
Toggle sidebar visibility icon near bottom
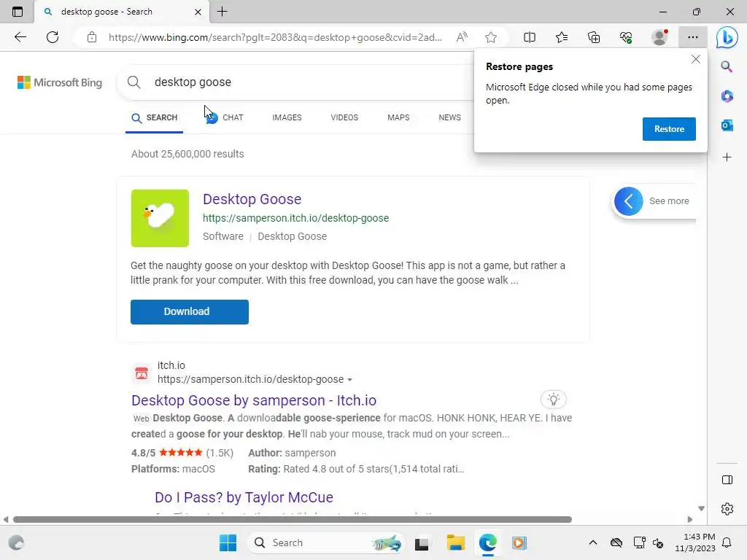[x=727, y=480]
